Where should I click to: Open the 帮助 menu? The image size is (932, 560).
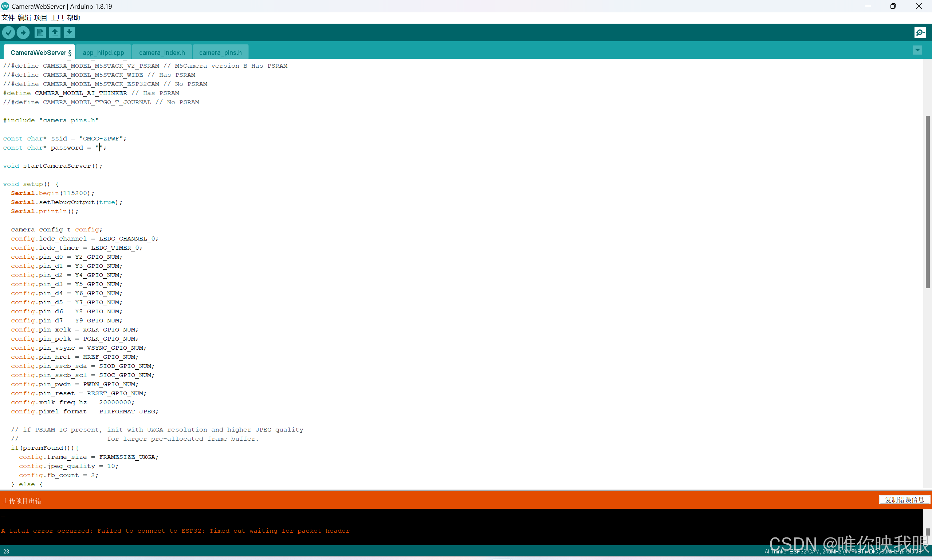coord(73,18)
